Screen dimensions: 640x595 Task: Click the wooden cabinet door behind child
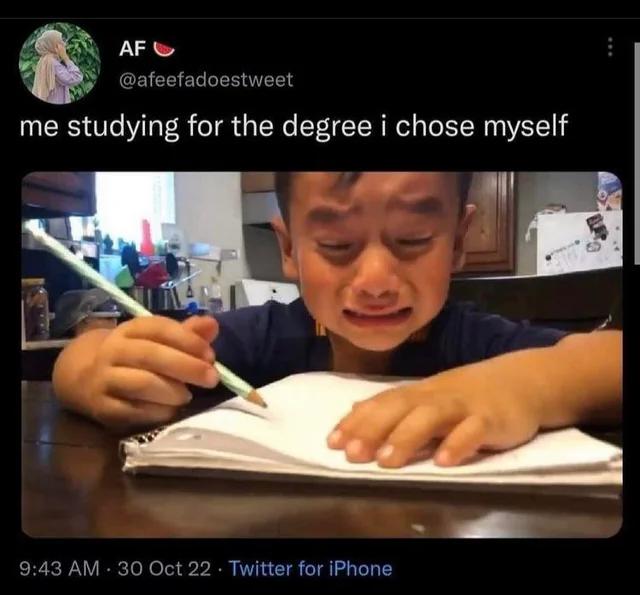pyautogui.click(x=492, y=222)
